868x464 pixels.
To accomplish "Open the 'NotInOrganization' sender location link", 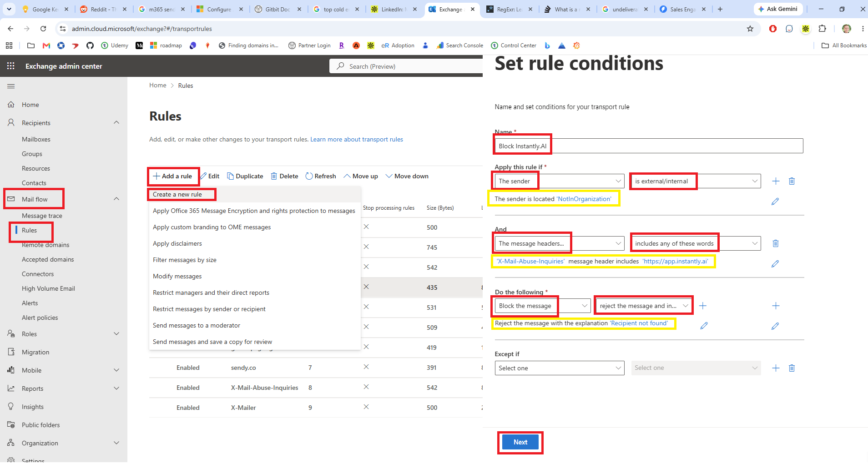I will click(x=584, y=199).
